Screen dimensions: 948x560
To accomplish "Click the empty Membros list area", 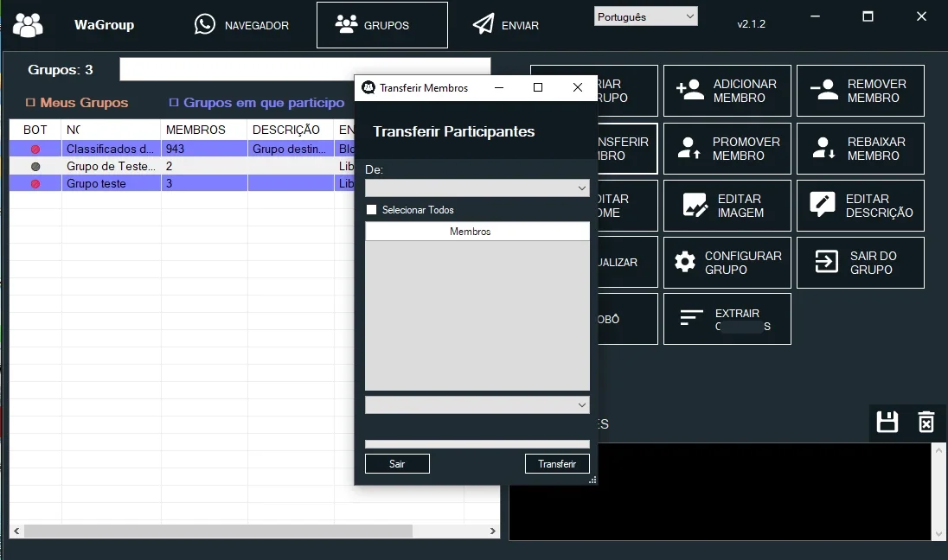I will click(477, 315).
